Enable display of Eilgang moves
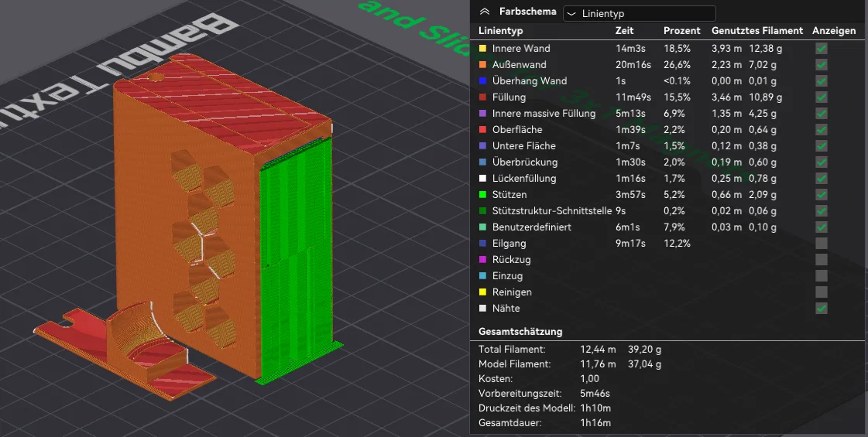868x437 pixels. pos(822,244)
